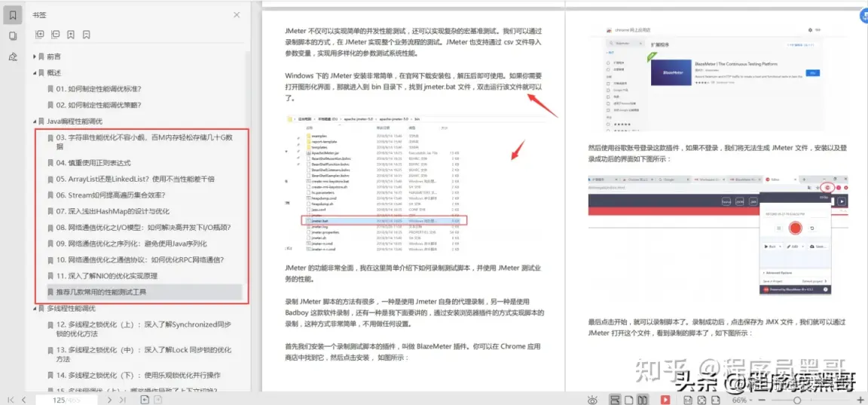Click the blue floating icon at top-right
The height and width of the screenshot is (405, 868).
coord(863,16)
